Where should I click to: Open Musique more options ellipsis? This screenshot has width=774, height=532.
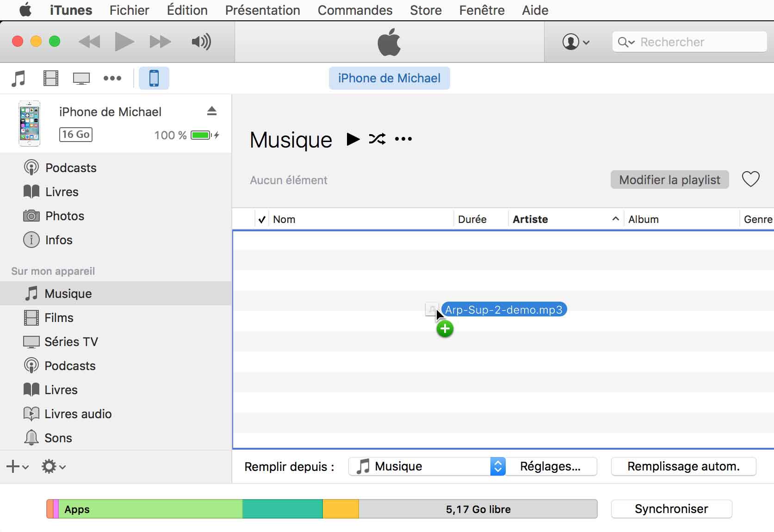click(x=403, y=139)
